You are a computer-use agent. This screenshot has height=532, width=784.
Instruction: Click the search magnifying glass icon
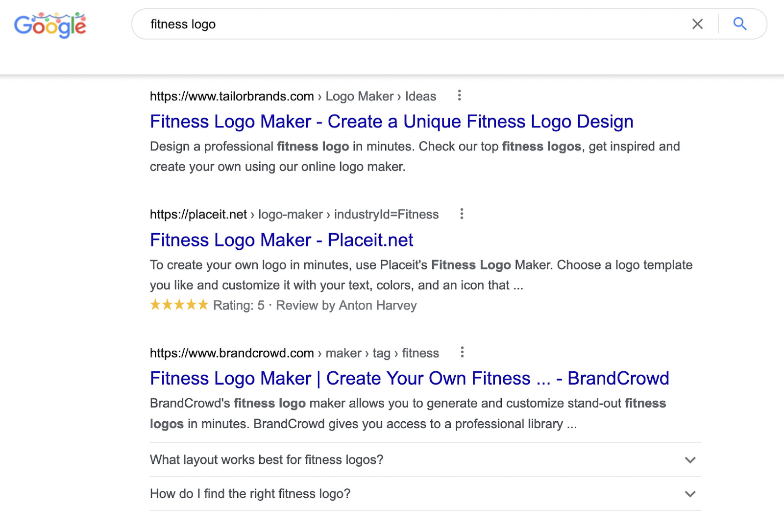pyautogui.click(x=739, y=24)
